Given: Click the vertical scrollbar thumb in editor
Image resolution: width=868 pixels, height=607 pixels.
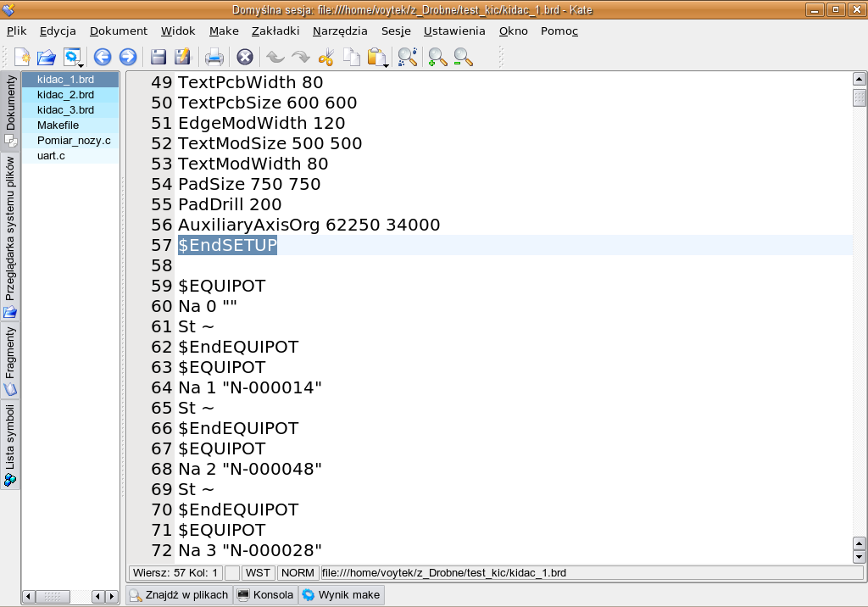Looking at the screenshot, I should (x=860, y=97).
